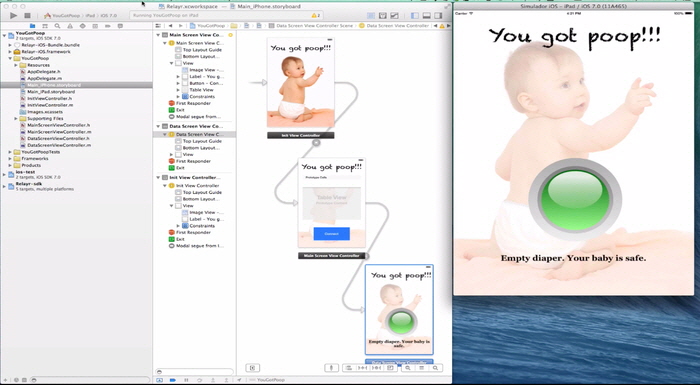Open the search navigator magnifier icon
This screenshot has width=700, height=385.
(57, 26)
